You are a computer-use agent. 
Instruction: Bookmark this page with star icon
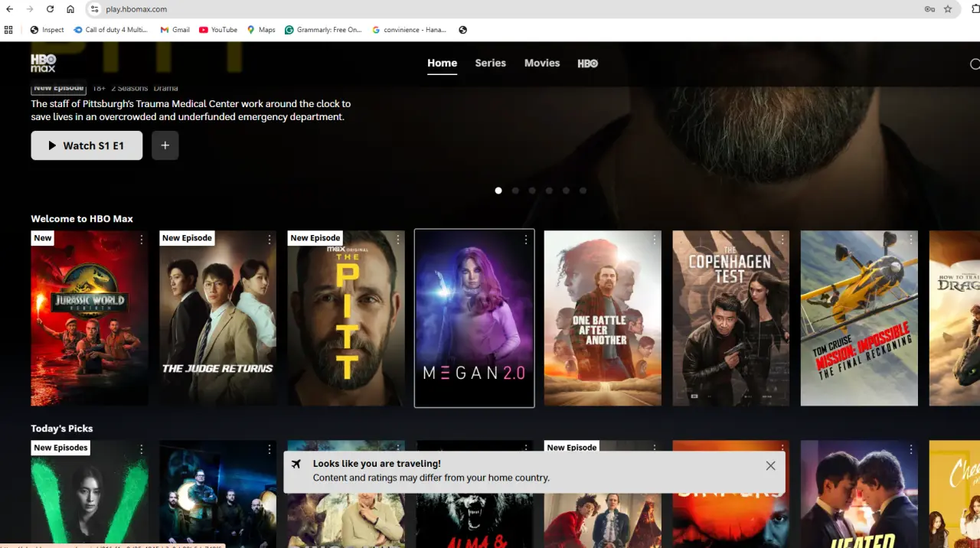coord(948,9)
